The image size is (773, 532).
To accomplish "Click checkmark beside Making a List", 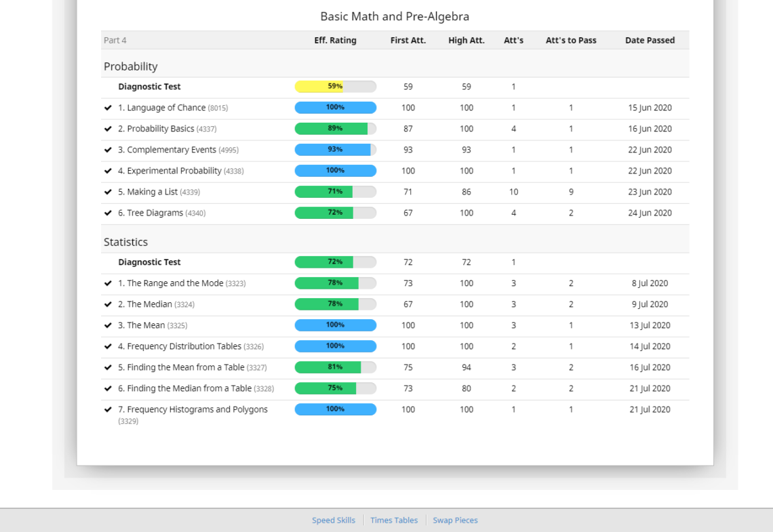I will [108, 192].
